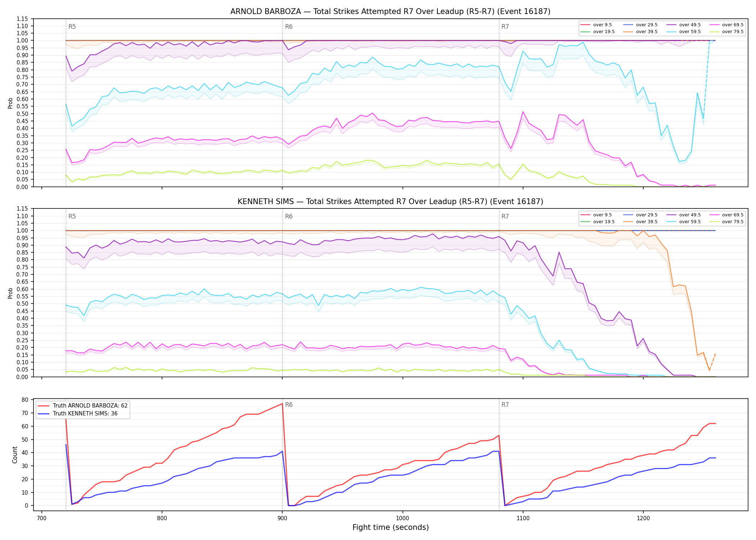Select 'over 69.5' legend entry in Sims chart

pyautogui.click(x=726, y=215)
